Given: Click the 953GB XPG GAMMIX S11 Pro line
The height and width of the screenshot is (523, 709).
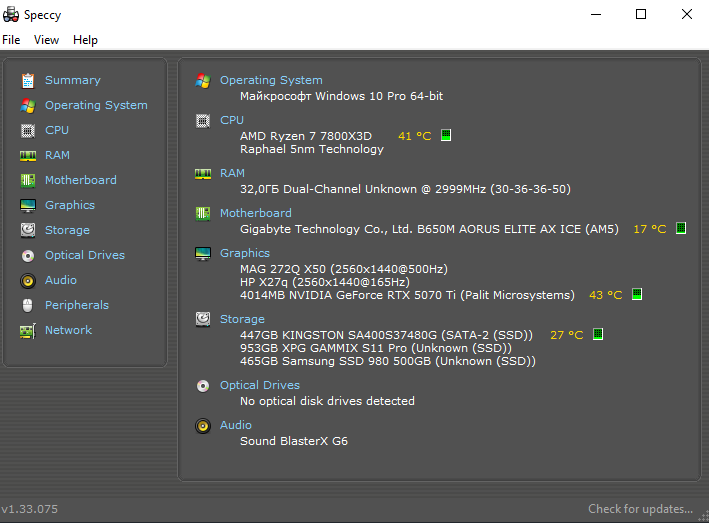Looking at the screenshot, I should tap(376, 348).
